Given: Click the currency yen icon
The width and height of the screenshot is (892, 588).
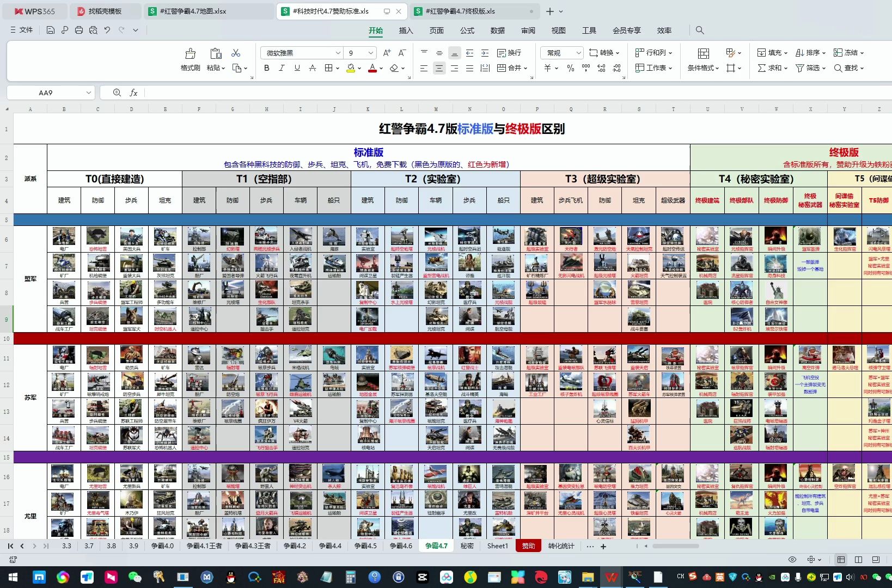Looking at the screenshot, I should pos(548,68).
